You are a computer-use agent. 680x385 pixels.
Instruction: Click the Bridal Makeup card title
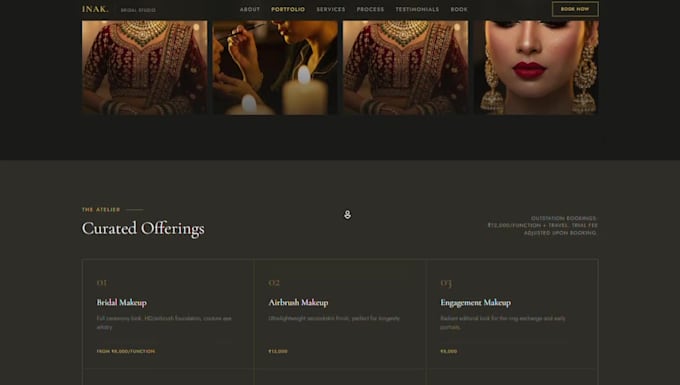tap(121, 303)
